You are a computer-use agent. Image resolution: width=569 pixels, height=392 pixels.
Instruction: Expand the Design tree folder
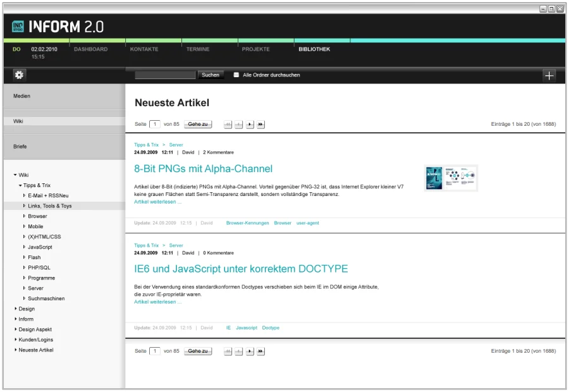tap(15, 309)
